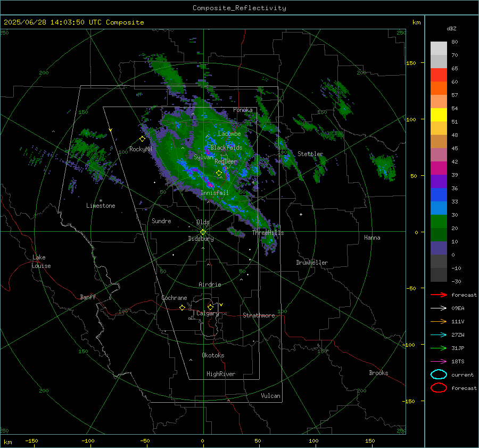Viewport: 479px width, 448px height.
Task: Click the Hanna city label
Action: coord(372,238)
